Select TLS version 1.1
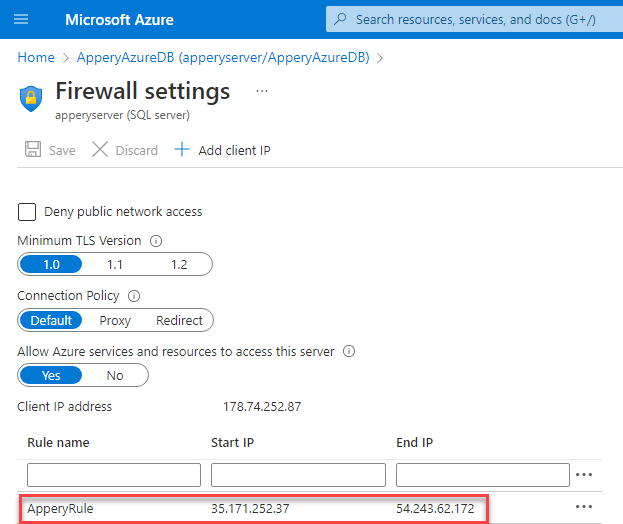Image resolution: width=623 pixels, height=524 pixels. coord(115,264)
